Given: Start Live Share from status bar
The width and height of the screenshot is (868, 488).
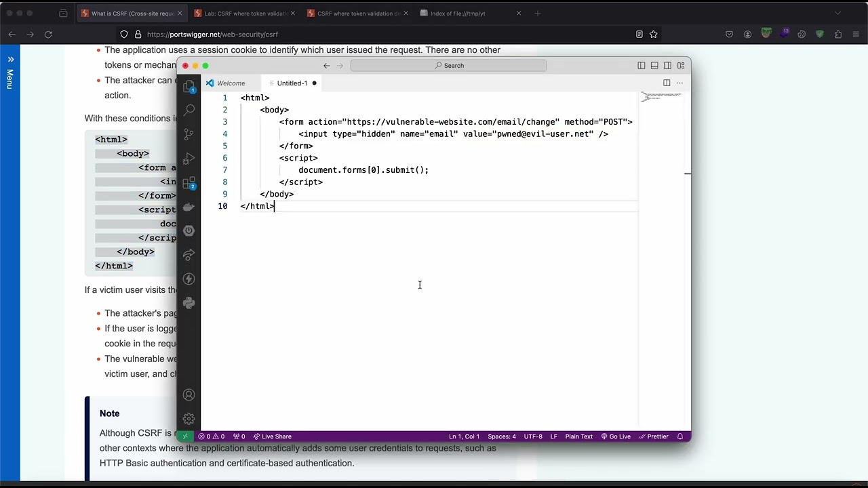Looking at the screenshot, I should pyautogui.click(x=272, y=436).
